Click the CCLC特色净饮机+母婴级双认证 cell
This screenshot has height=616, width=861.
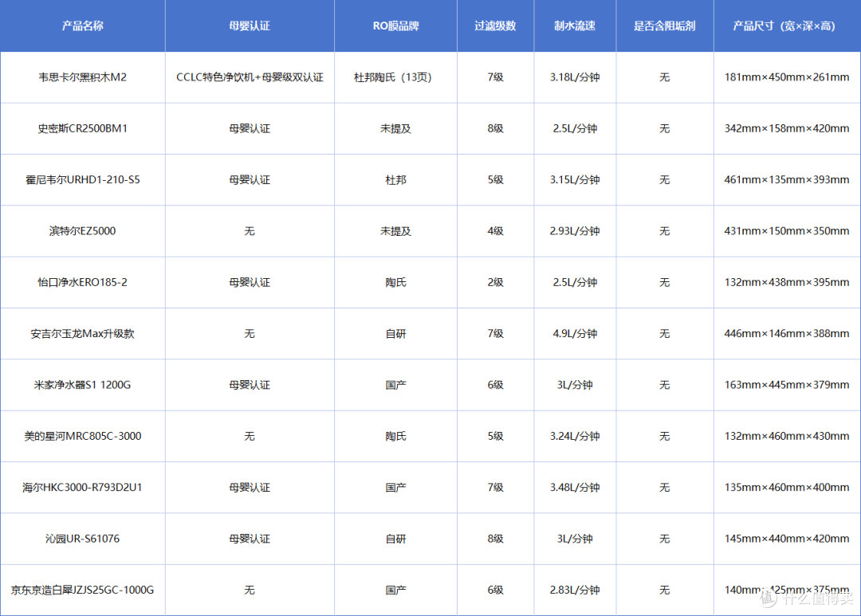tap(250, 77)
